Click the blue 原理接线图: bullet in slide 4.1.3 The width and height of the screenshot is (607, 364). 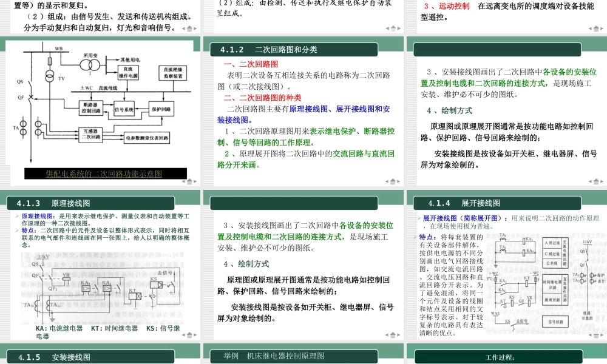(x=39, y=216)
